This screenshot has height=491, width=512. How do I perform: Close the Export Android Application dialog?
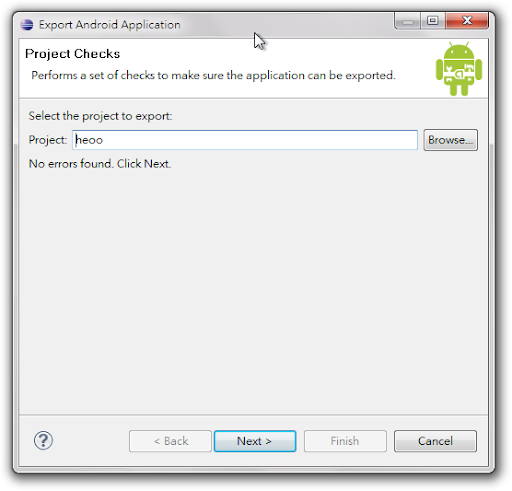tap(467, 21)
